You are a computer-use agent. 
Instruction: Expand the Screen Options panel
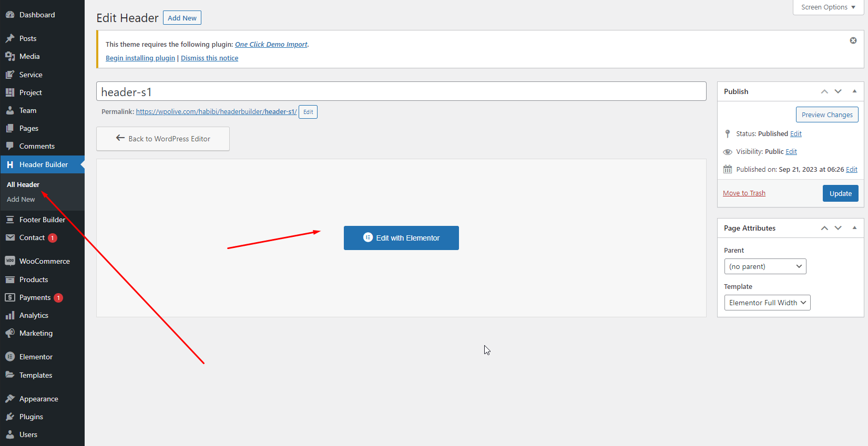(x=828, y=7)
